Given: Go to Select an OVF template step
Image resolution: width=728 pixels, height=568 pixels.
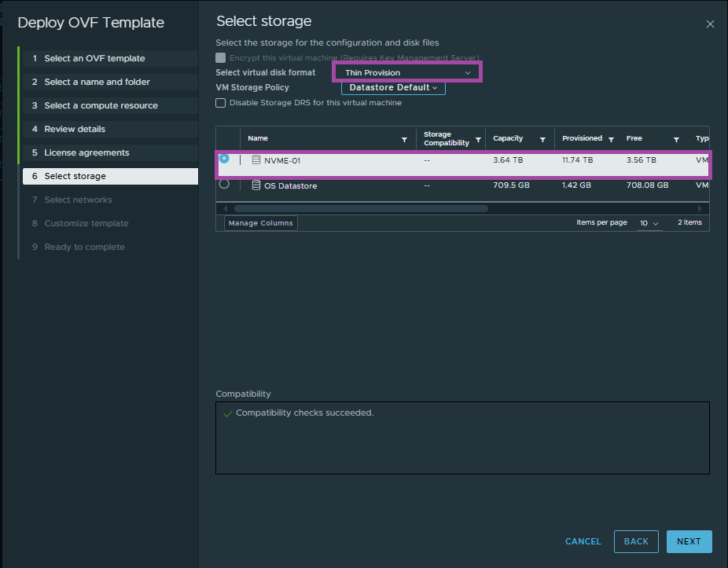Looking at the screenshot, I should [94, 58].
